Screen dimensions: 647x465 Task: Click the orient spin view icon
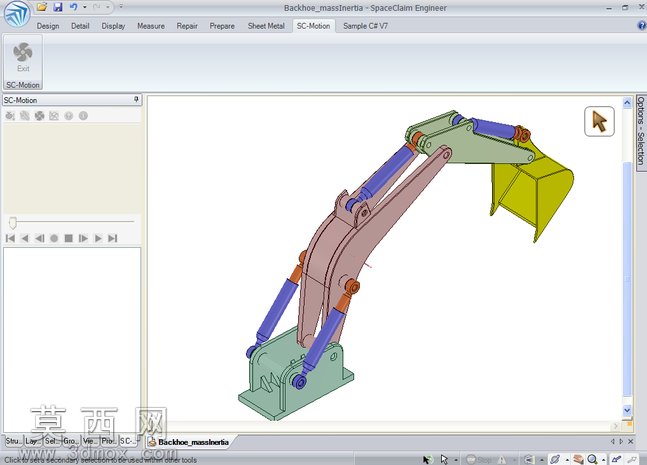555,459
